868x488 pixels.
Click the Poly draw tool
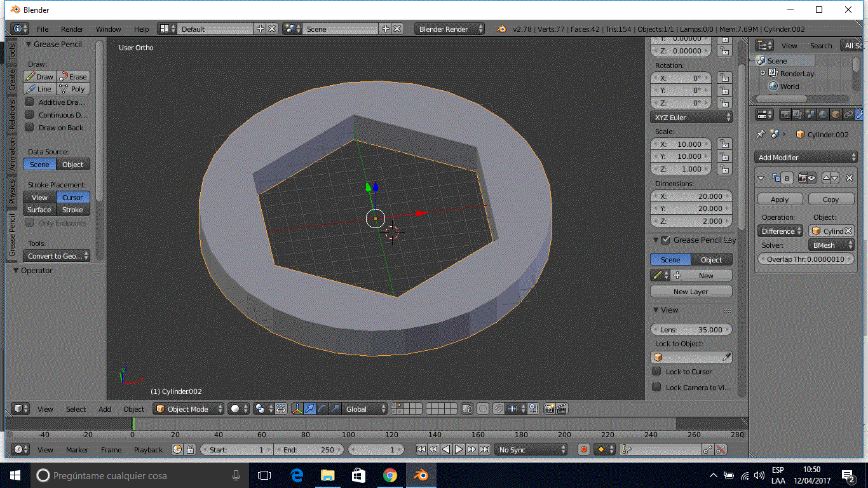(x=73, y=89)
